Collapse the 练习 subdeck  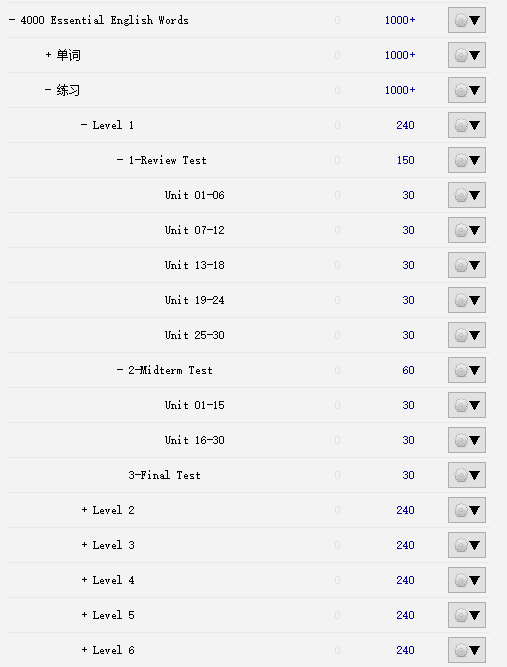coord(48,90)
